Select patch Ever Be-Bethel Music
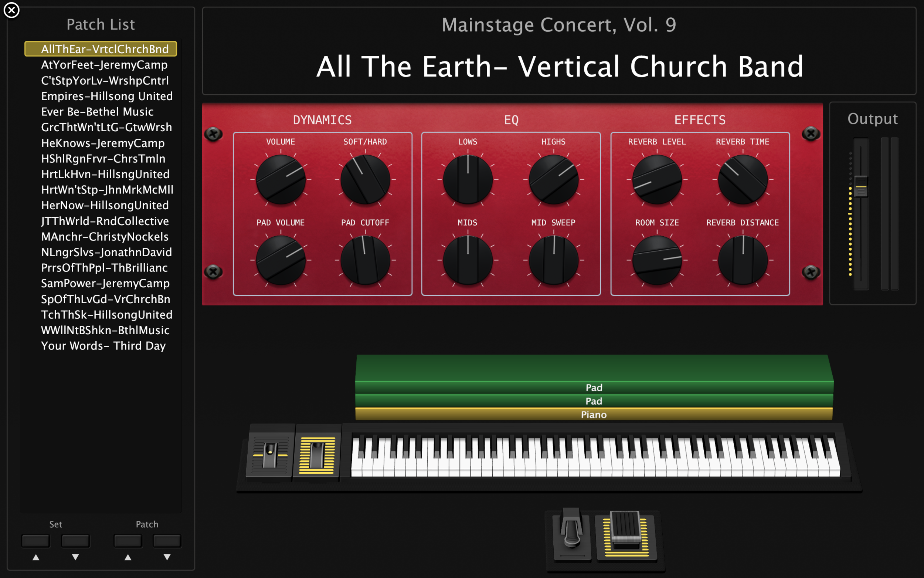The width and height of the screenshot is (924, 578). [x=101, y=112]
